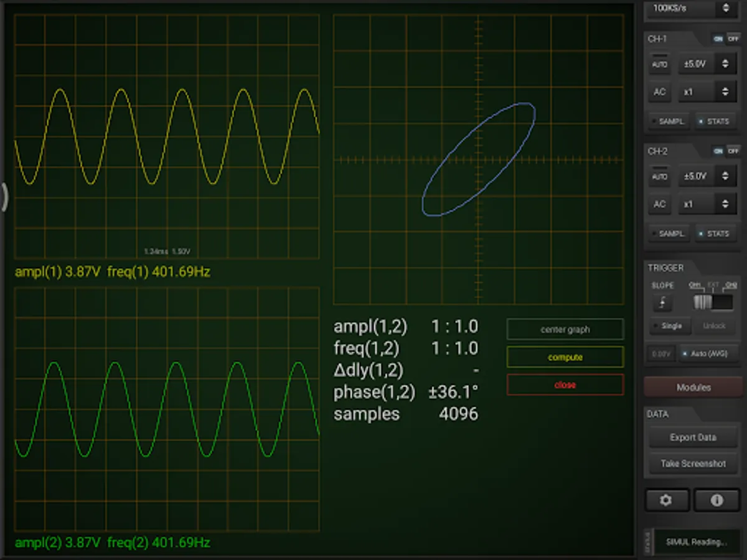
Task: Click the SIMUL Reading... status display
Action: point(696,542)
